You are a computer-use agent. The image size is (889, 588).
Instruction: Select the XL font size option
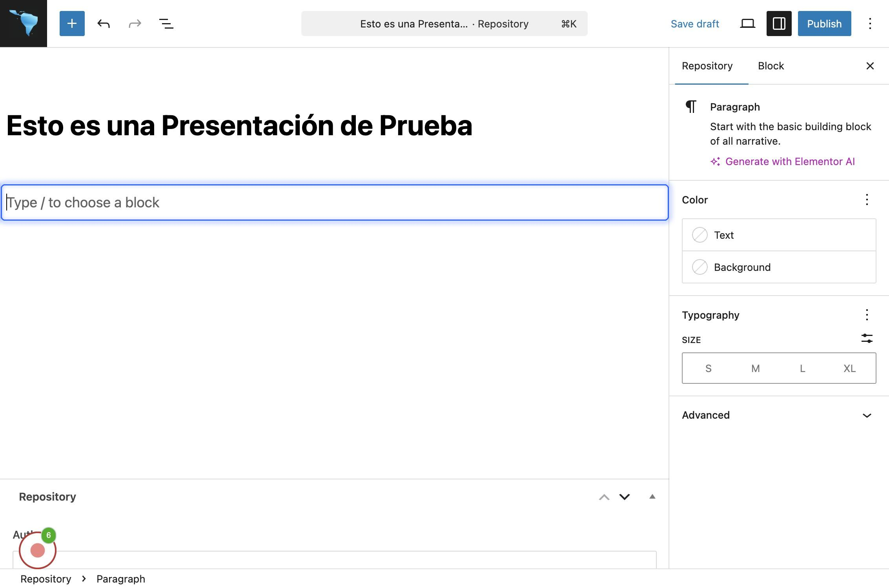(x=849, y=368)
